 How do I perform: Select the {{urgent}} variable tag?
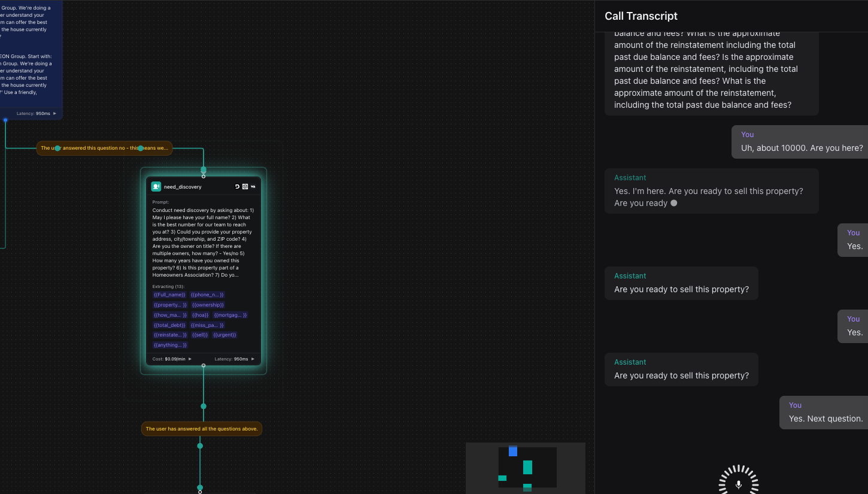point(224,335)
